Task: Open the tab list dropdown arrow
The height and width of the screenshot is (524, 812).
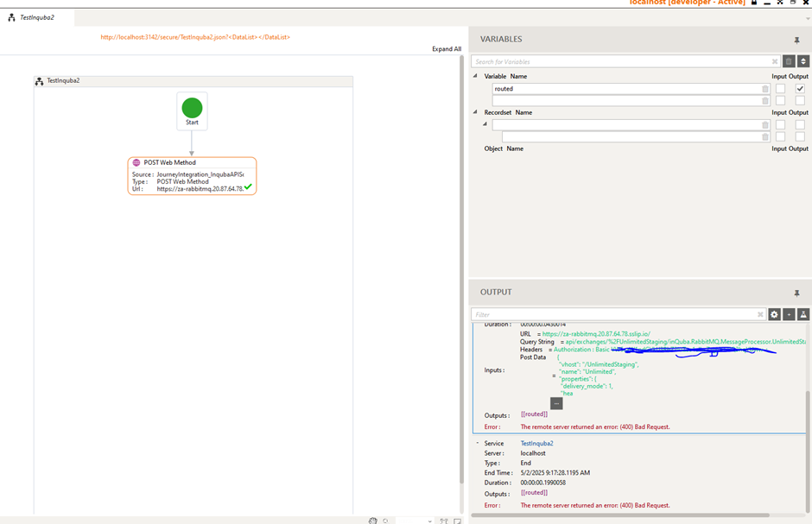Action: click(808, 19)
